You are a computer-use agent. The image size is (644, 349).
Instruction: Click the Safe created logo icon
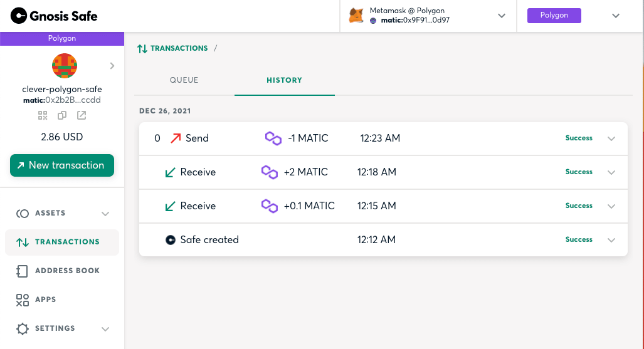(x=171, y=240)
